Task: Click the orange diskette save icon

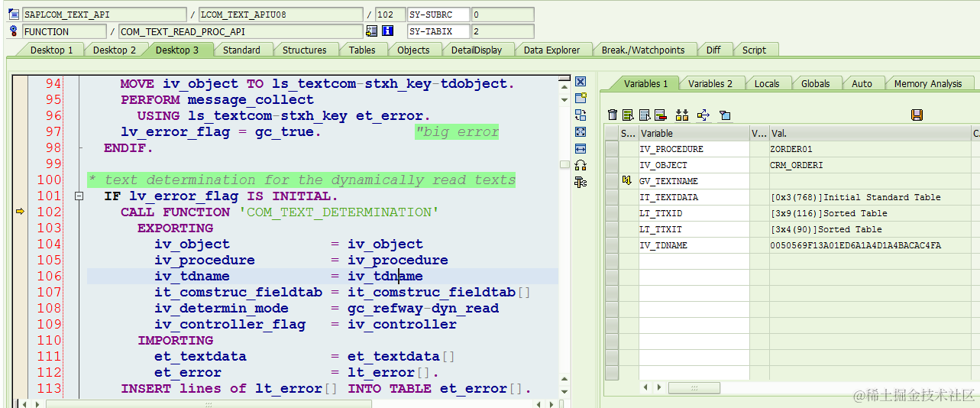Action: (917, 115)
